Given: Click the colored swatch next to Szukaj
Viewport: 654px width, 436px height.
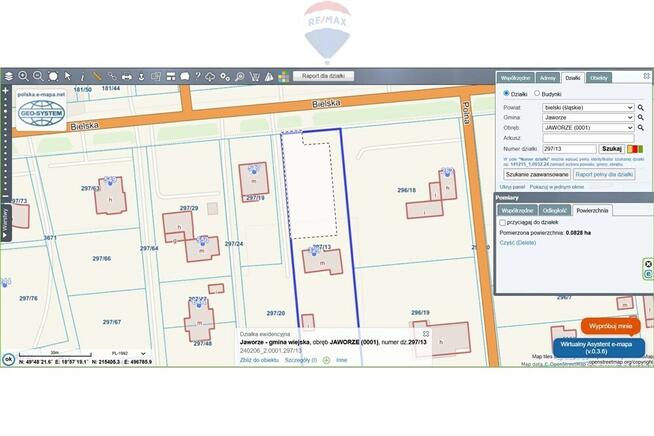Looking at the screenshot, I should pos(635,148).
